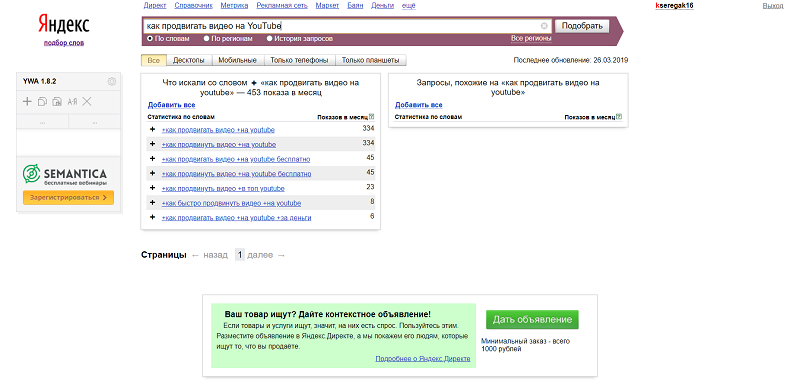800x390 pixels.
Task: Select the По словам radio button
Action: 150,38
